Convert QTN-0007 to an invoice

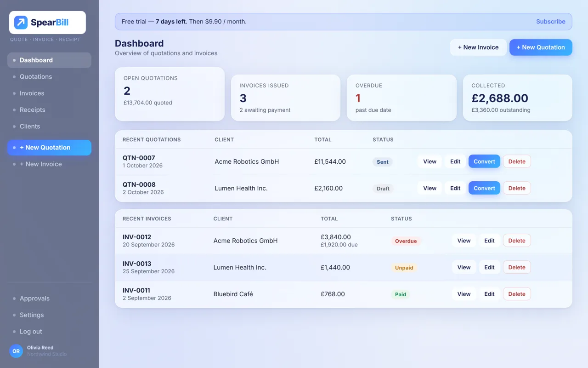tap(484, 161)
